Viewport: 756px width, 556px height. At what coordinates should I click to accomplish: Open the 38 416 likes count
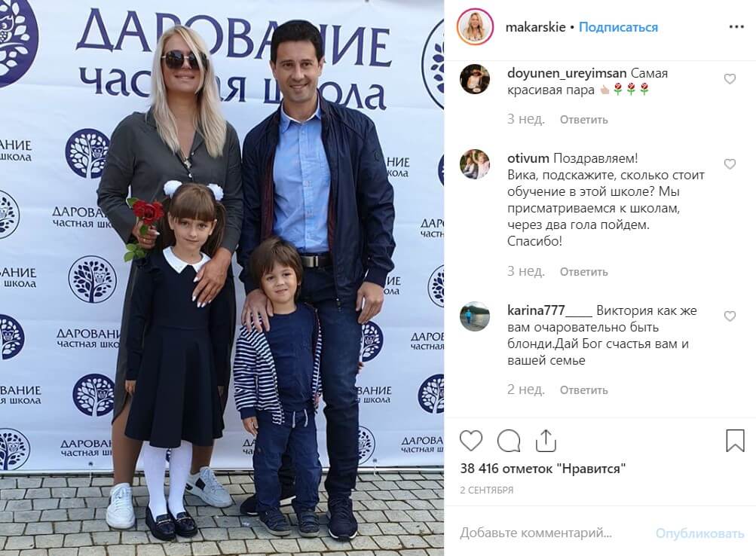coord(543,469)
